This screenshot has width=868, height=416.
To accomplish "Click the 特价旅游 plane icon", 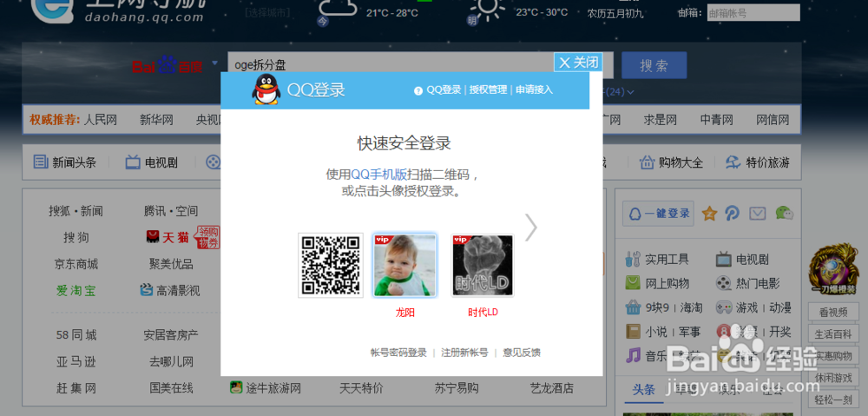I will click(x=733, y=162).
